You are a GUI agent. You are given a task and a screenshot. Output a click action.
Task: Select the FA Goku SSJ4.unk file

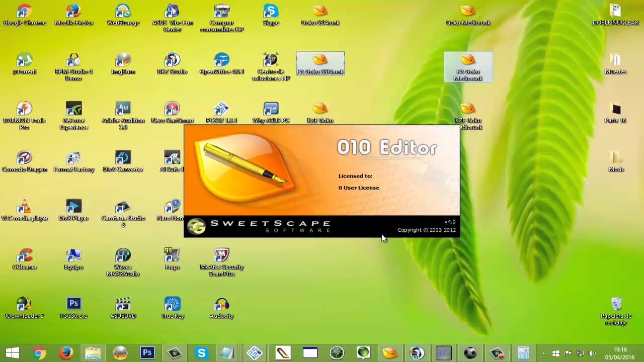tap(320, 63)
